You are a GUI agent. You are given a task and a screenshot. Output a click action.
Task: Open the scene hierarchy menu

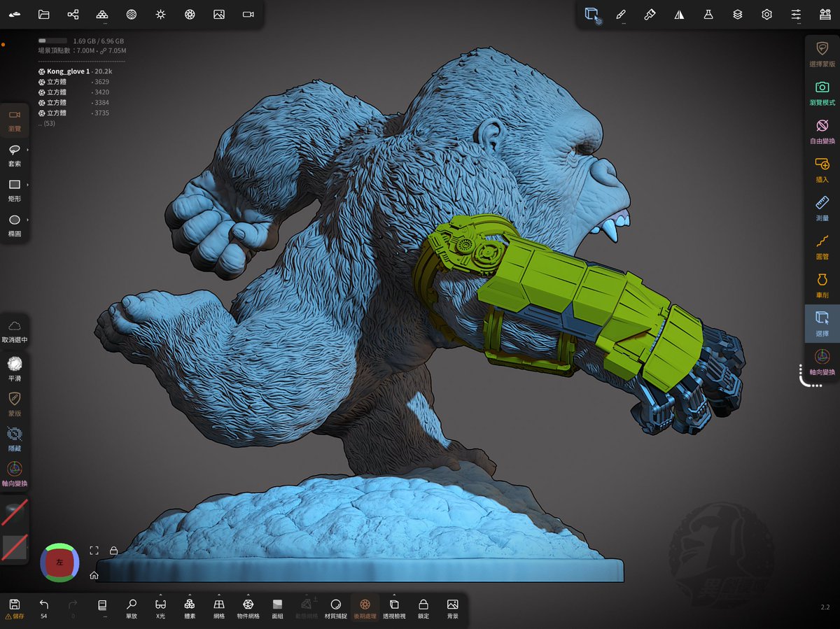click(x=73, y=14)
